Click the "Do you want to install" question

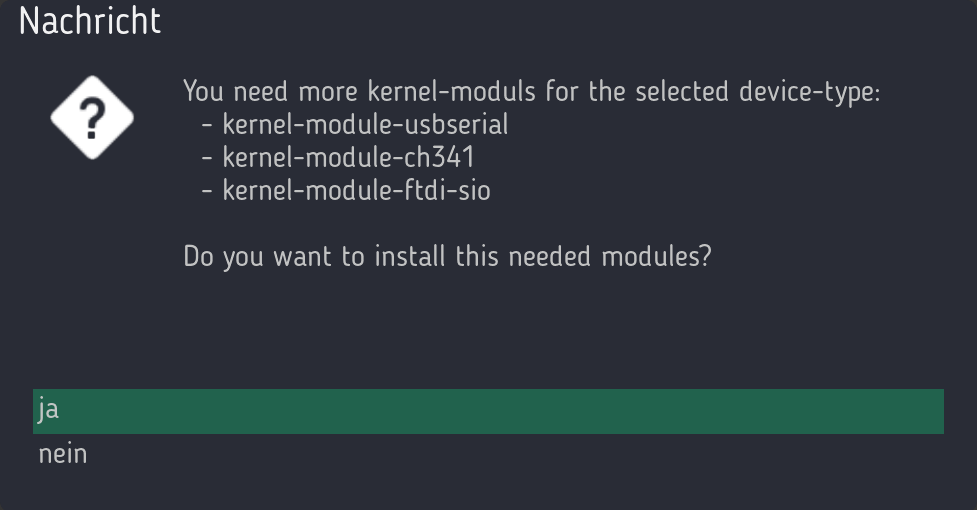pyautogui.click(x=447, y=256)
